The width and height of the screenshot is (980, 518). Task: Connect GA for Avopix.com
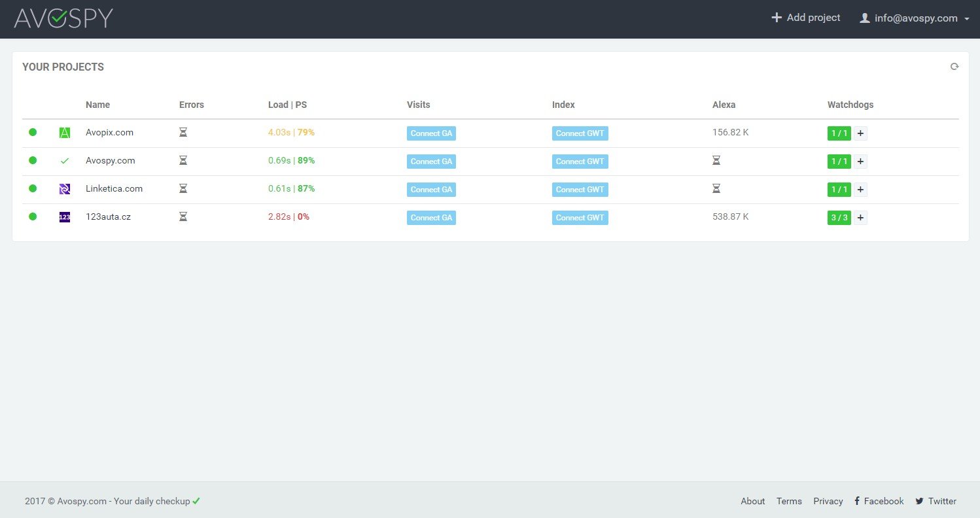(x=431, y=133)
